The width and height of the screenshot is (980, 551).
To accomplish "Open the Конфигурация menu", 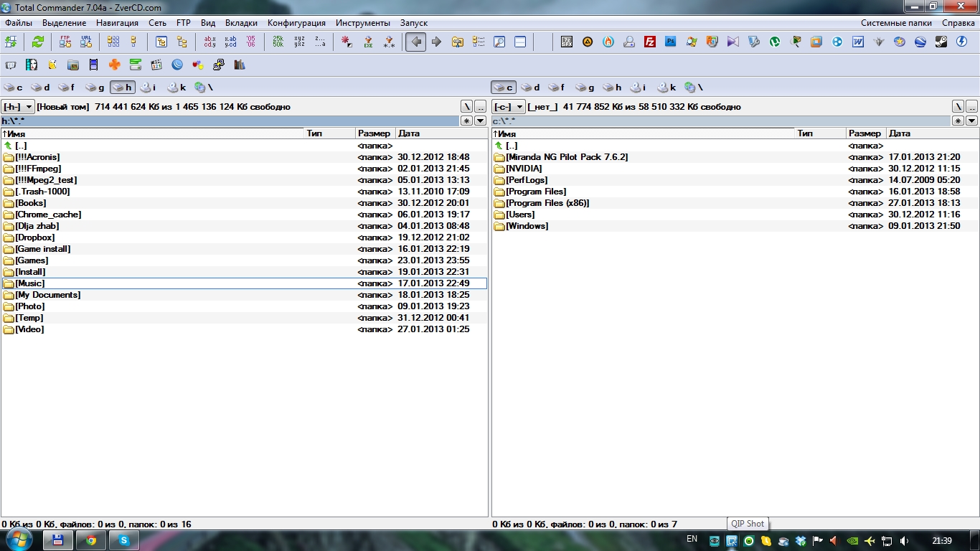I will click(x=296, y=23).
